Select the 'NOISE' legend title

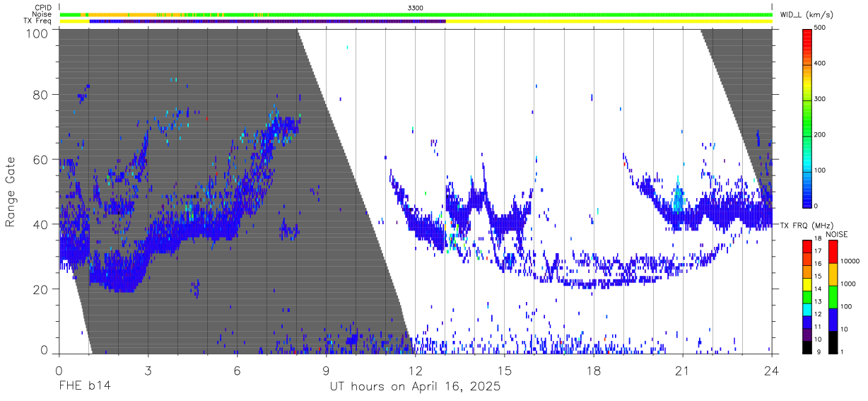(836, 234)
